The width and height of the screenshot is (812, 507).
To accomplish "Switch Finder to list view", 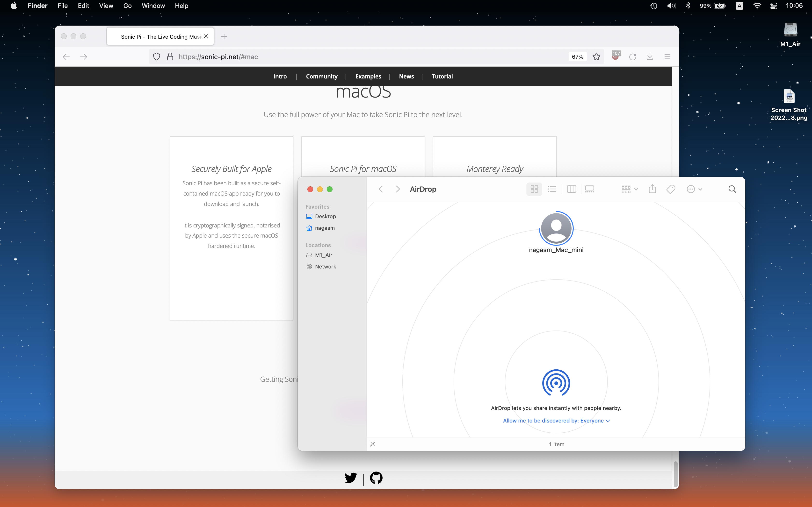I will 552,189.
